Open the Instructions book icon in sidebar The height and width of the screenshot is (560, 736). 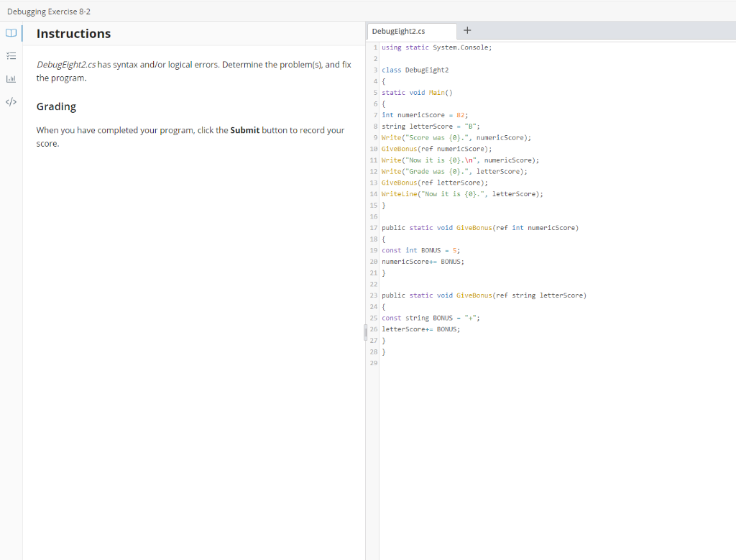coord(11,33)
